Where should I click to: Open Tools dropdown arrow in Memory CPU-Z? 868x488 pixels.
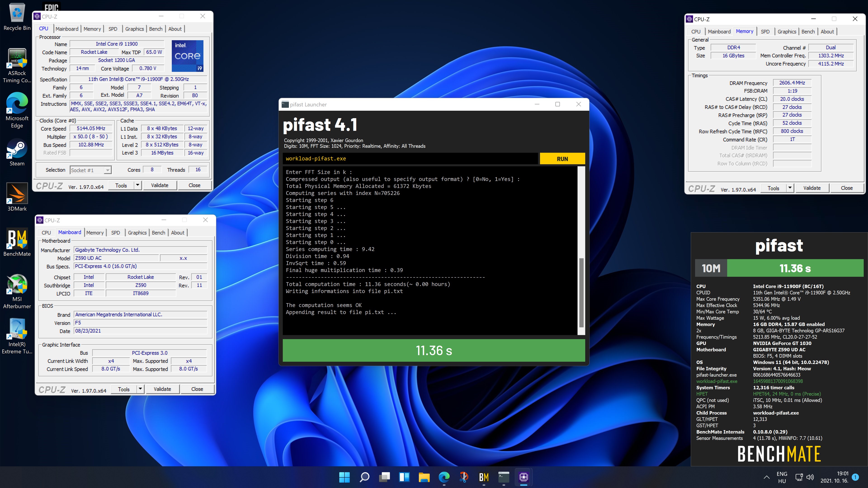(x=790, y=188)
